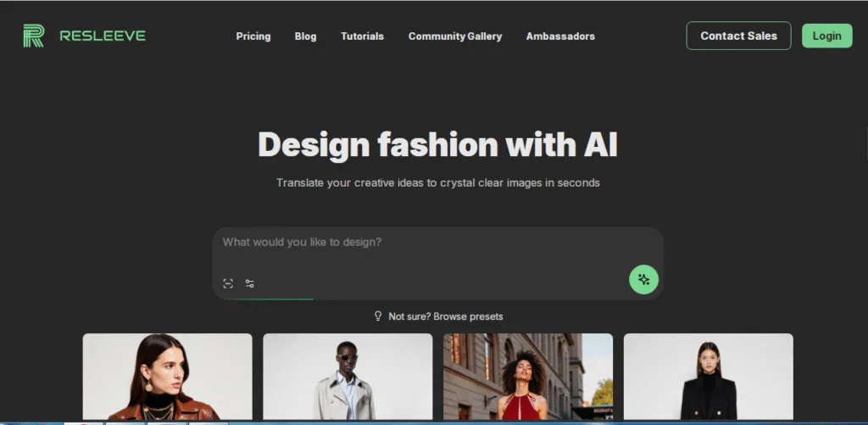Click the green Login button
868x425 pixels.
827,36
